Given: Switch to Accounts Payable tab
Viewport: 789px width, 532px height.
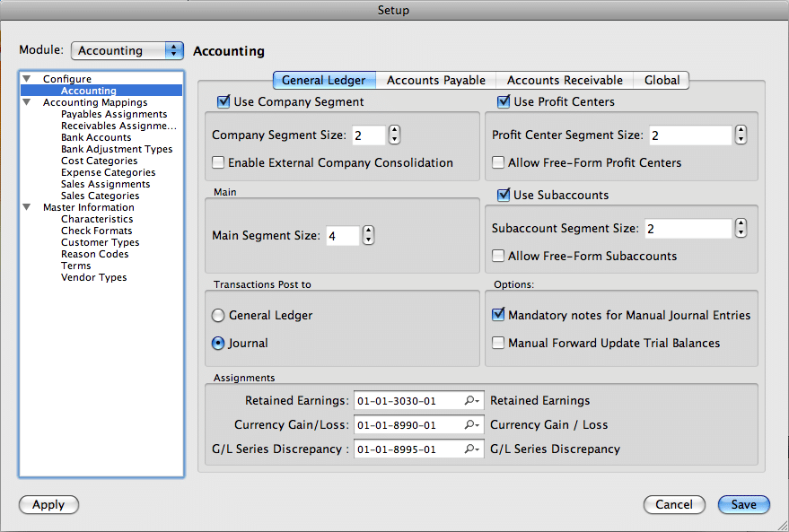Looking at the screenshot, I should pos(435,80).
